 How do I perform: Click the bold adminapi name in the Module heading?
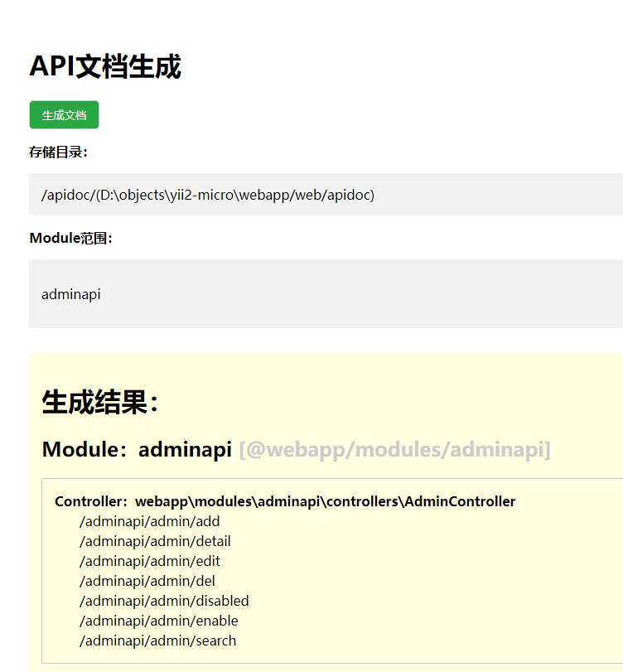(x=185, y=450)
